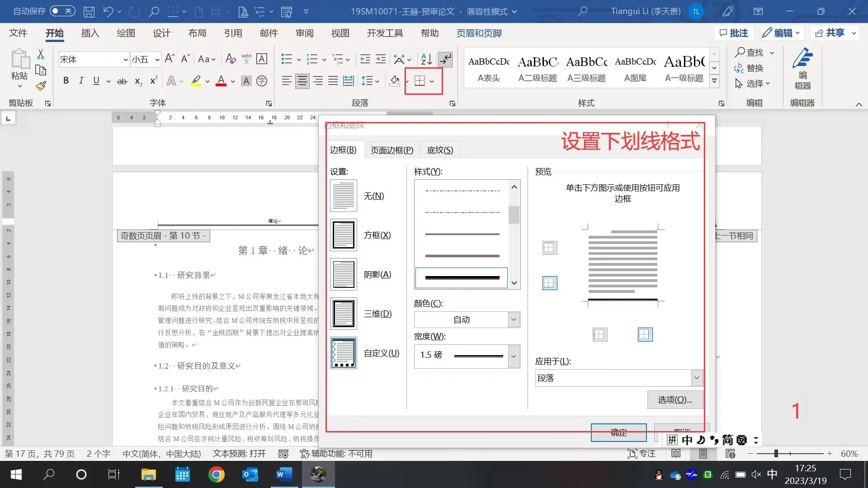
Task: Click the 确定 button to confirm
Action: click(x=618, y=432)
